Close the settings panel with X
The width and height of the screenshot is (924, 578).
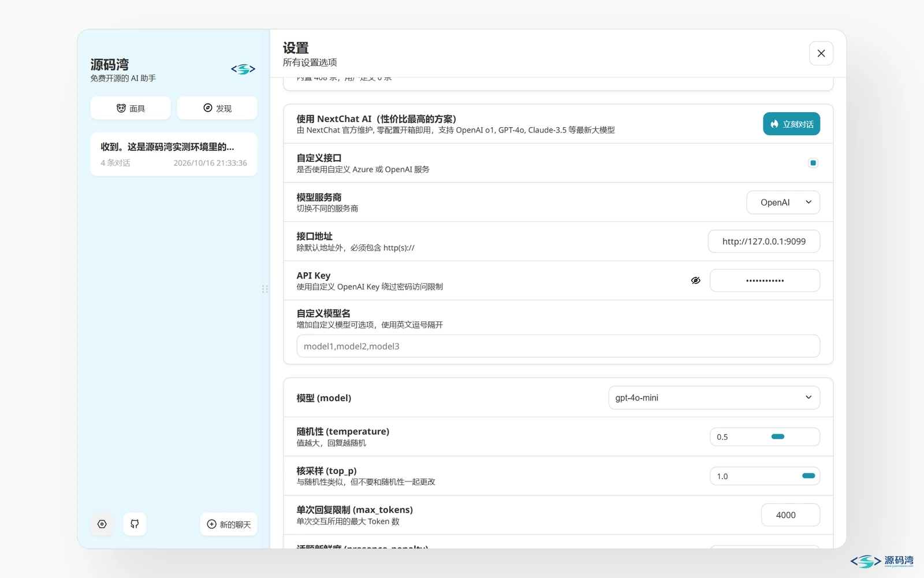tap(821, 53)
